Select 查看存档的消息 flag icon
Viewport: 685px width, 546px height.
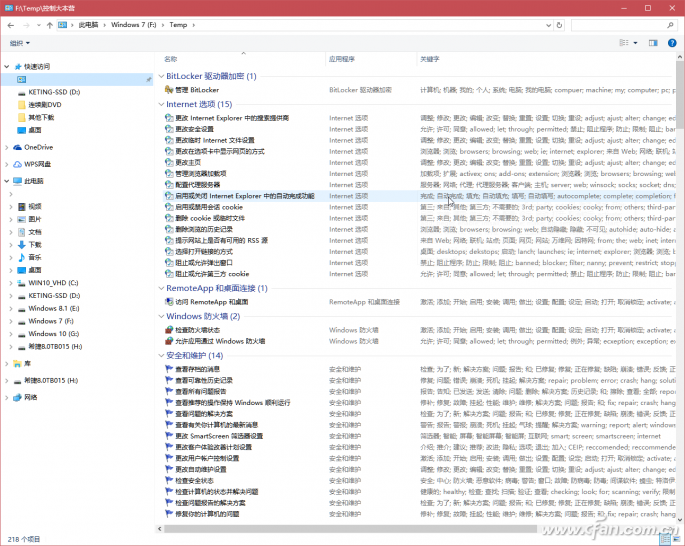(x=169, y=369)
